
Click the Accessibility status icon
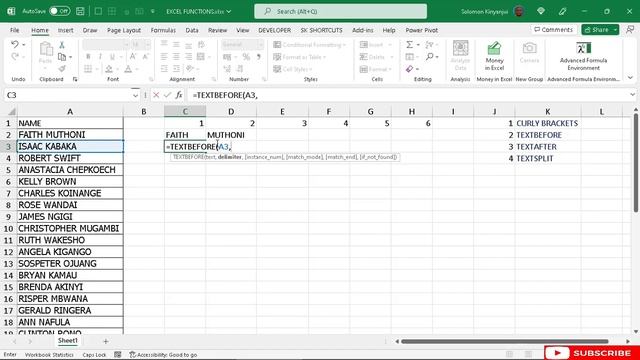pyautogui.click(x=132, y=355)
